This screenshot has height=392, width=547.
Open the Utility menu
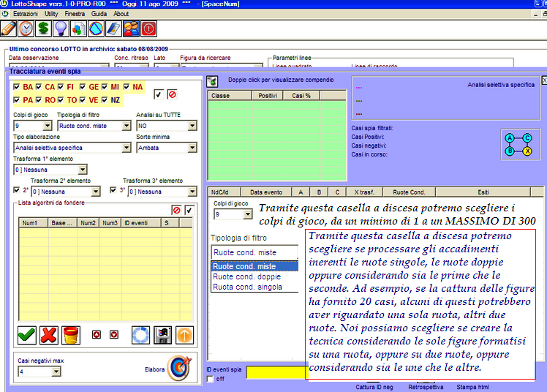[51, 14]
